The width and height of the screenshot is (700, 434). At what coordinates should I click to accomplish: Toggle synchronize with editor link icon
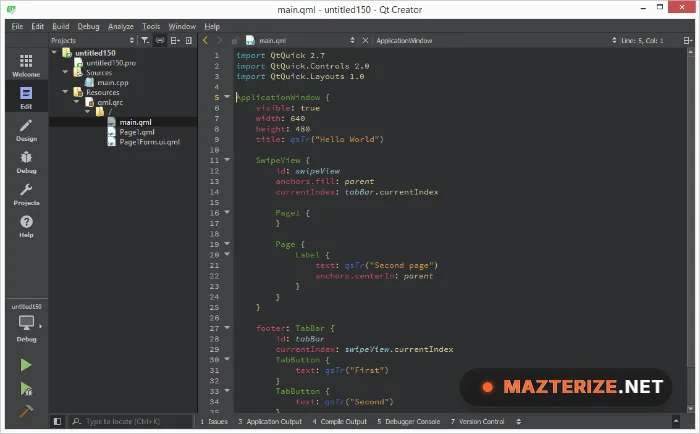coord(159,40)
